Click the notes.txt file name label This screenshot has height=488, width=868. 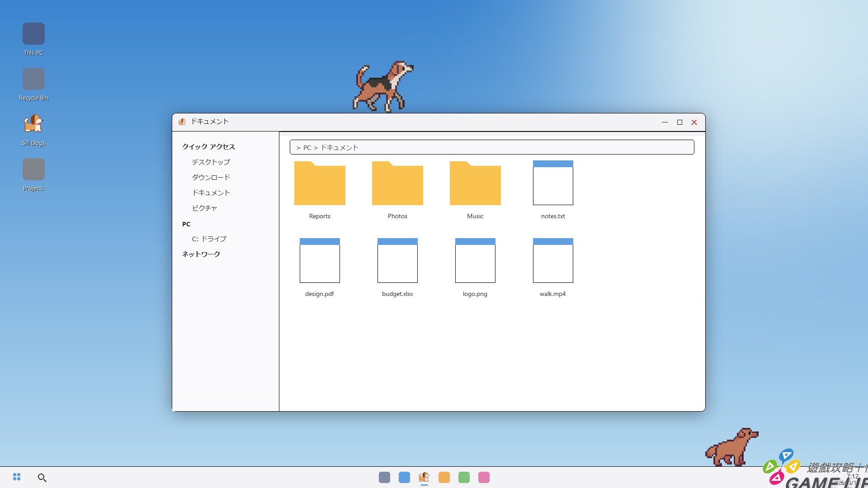click(x=553, y=216)
